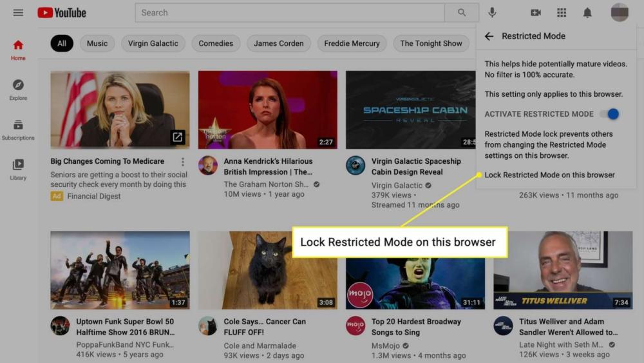Click Cole and Marmalade channel name
Image resolution: width=644 pixels, height=363 pixels.
pos(260,346)
